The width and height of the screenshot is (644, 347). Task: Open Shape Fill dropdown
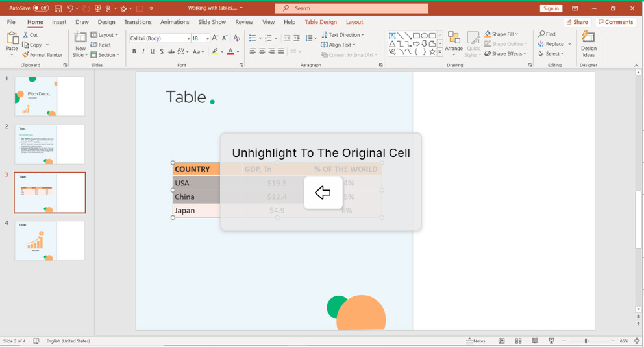(501, 34)
